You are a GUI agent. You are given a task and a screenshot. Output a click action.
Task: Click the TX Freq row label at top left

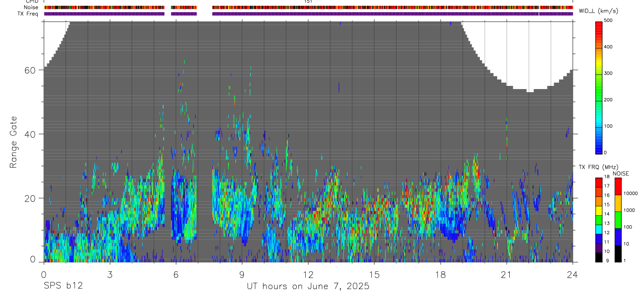tap(29, 14)
